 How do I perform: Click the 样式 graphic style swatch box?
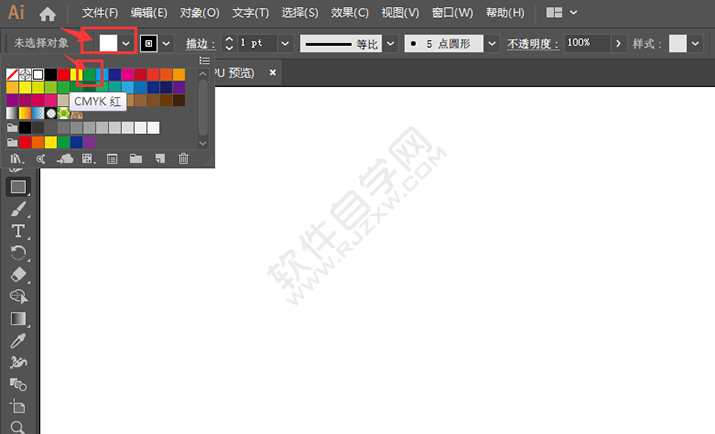678,44
